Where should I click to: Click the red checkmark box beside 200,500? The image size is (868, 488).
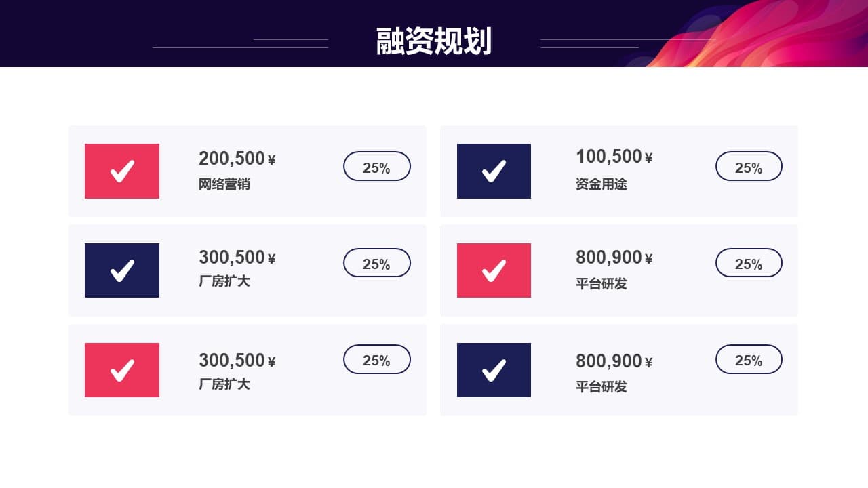pos(122,171)
